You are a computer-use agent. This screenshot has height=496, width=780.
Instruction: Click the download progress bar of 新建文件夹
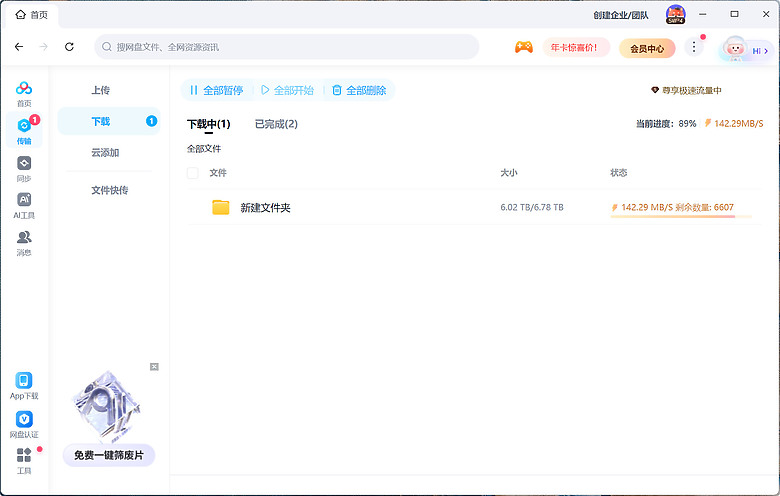point(681,216)
